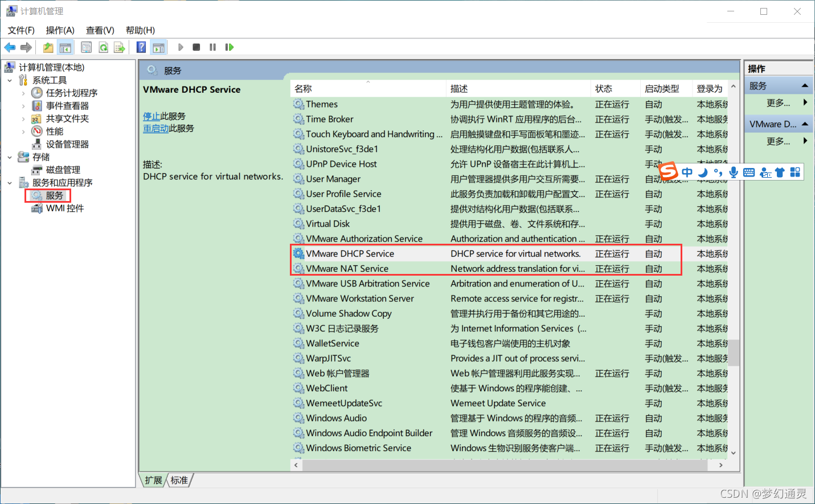Click the gear icon beside VMware NAT Service
Viewport: 815px width, 504px height.
pyautogui.click(x=298, y=268)
